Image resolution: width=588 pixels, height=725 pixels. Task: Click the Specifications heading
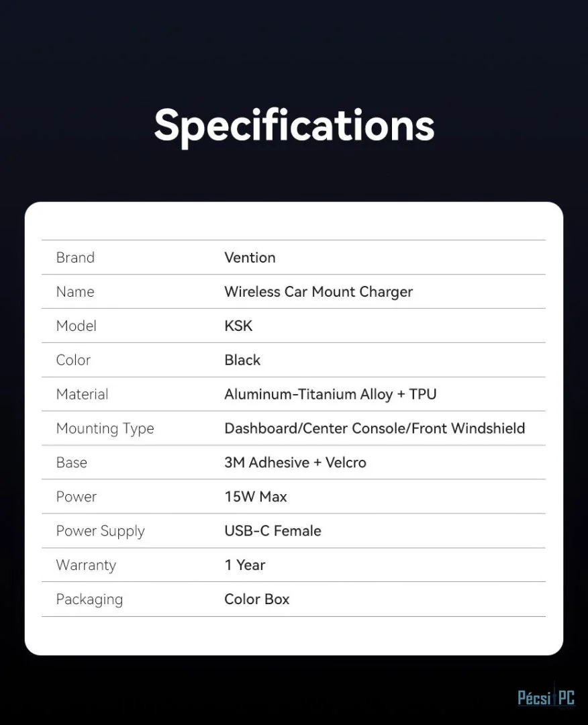point(294,125)
